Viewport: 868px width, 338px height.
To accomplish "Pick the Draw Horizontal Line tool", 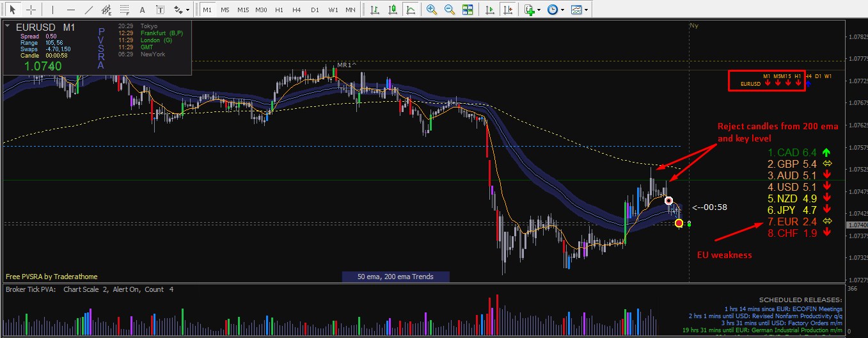I will [71, 10].
